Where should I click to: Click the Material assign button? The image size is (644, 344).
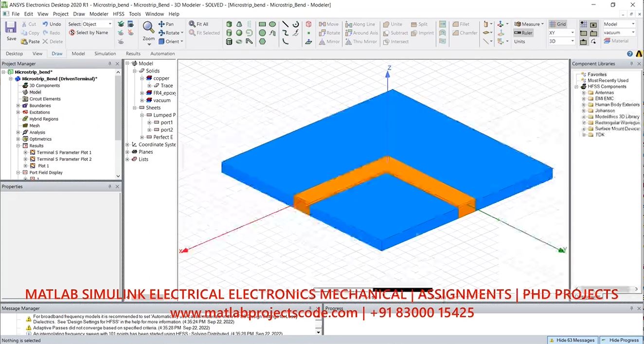click(616, 41)
